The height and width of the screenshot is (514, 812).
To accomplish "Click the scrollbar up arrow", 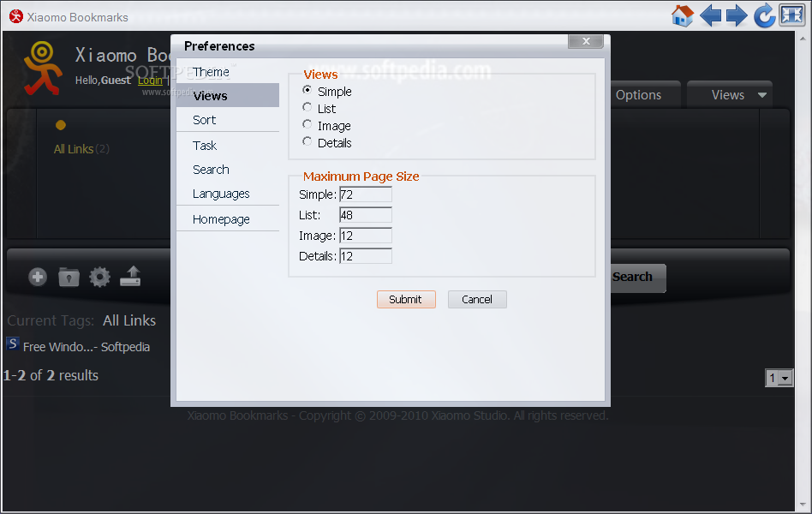I will [803, 38].
